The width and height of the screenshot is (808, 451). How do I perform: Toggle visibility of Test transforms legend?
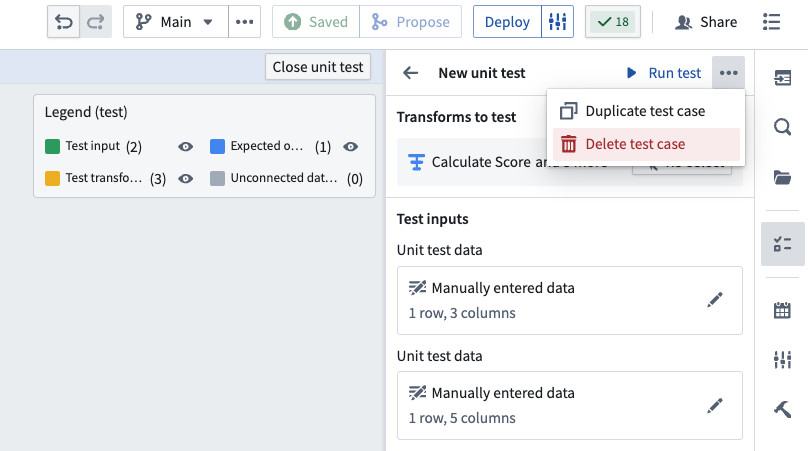186,178
